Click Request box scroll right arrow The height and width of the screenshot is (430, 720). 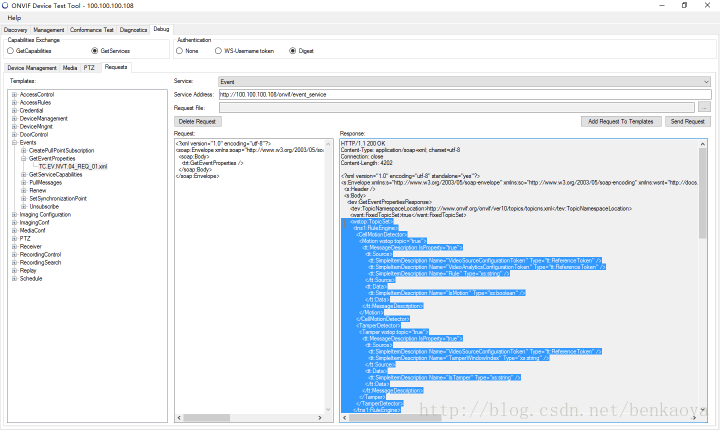pos(320,418)
